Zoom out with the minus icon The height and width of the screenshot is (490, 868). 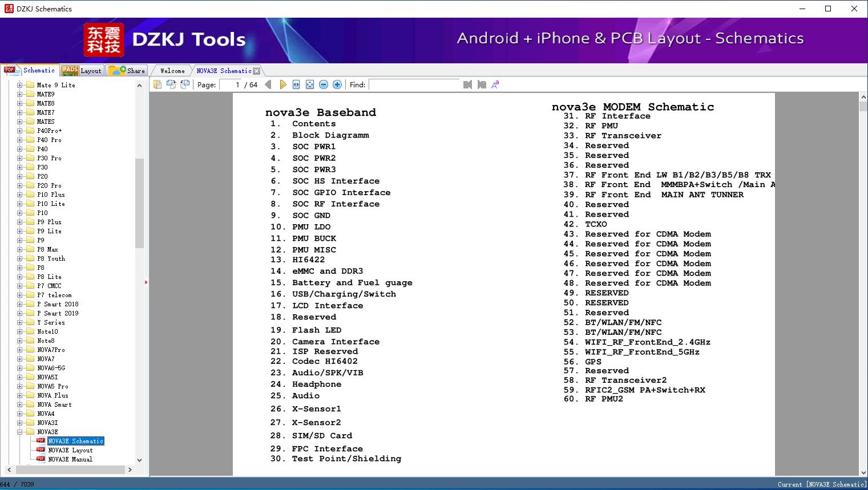point(324,84)
